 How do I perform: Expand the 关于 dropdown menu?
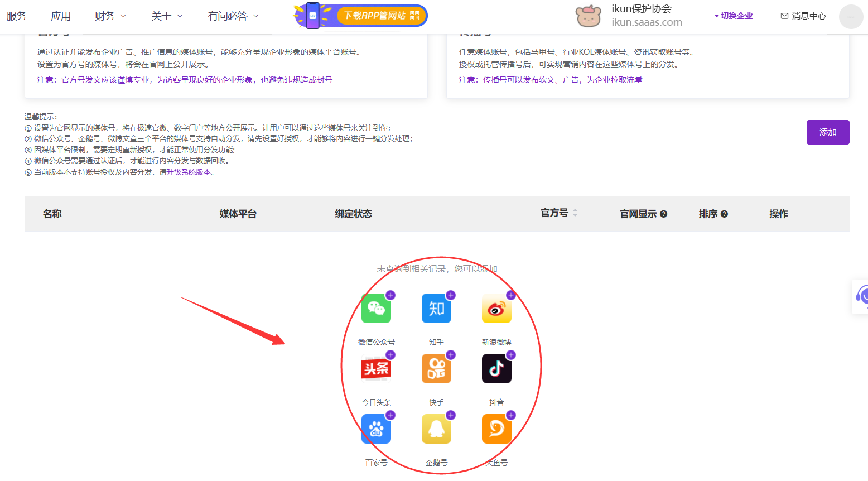[x=167, y=16]
